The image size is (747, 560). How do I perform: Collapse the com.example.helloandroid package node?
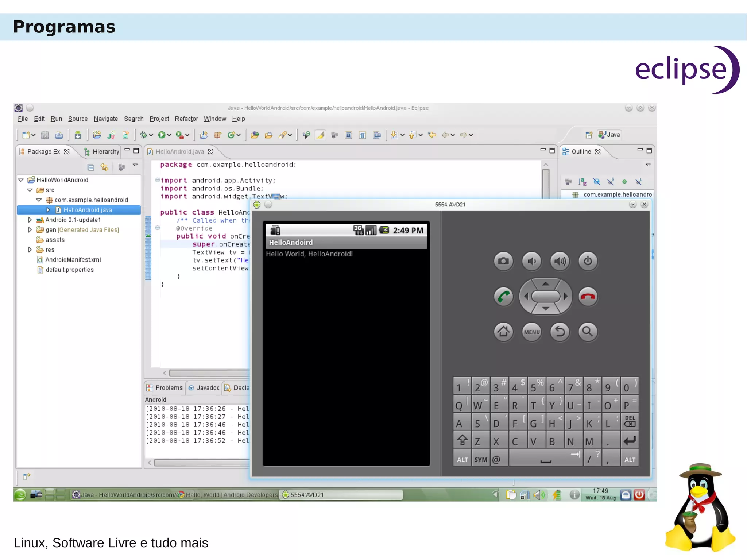39,200
